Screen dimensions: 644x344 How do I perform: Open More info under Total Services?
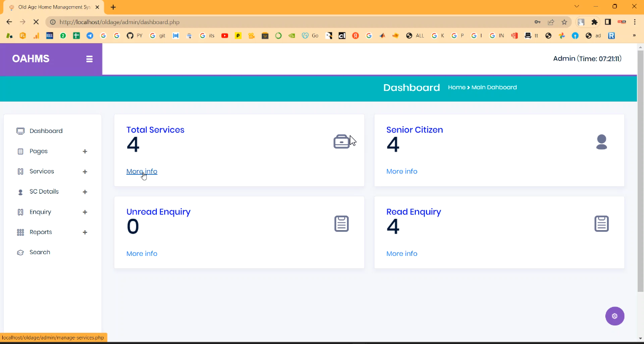[x=142, y=172]
